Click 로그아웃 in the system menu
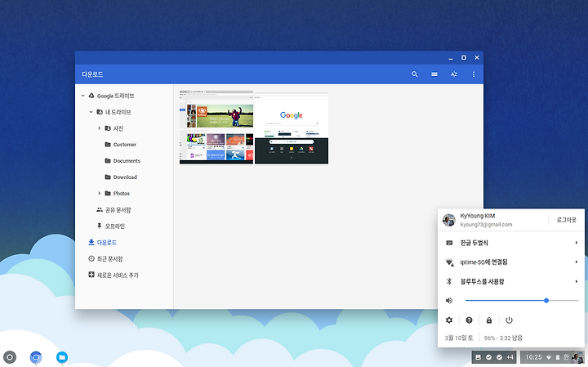Image resolution: width=588 pixels, height=367 pixels. 566,220
